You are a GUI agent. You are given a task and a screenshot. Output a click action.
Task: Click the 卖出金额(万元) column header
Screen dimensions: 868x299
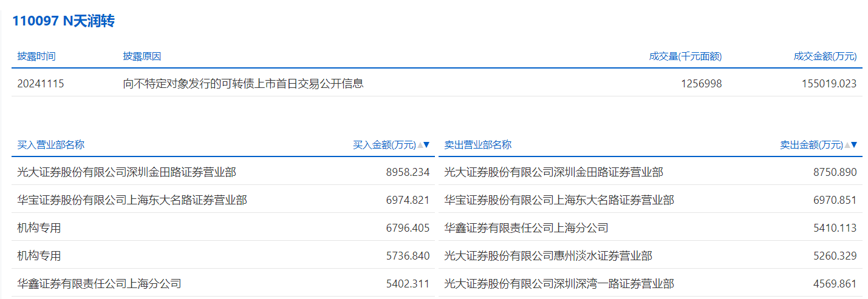point(812,145)
